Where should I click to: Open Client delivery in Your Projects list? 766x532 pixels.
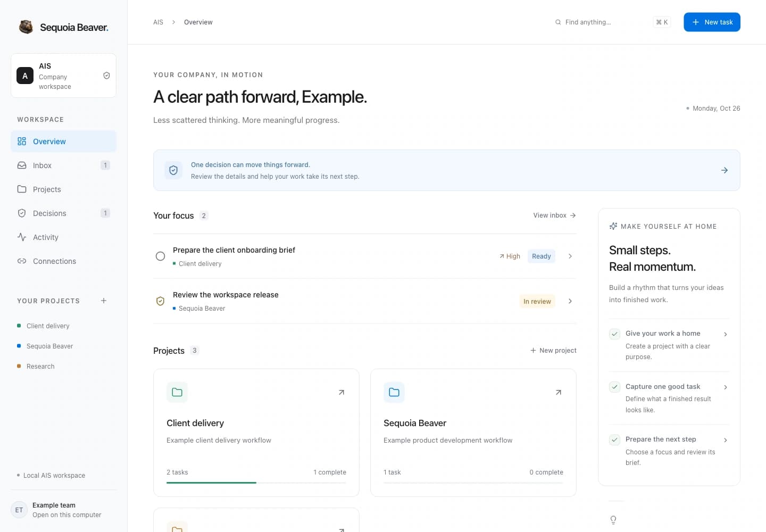pos(63,326)
